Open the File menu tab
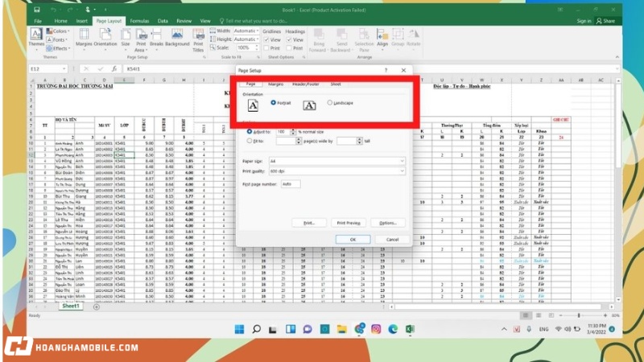 (38, 21)
